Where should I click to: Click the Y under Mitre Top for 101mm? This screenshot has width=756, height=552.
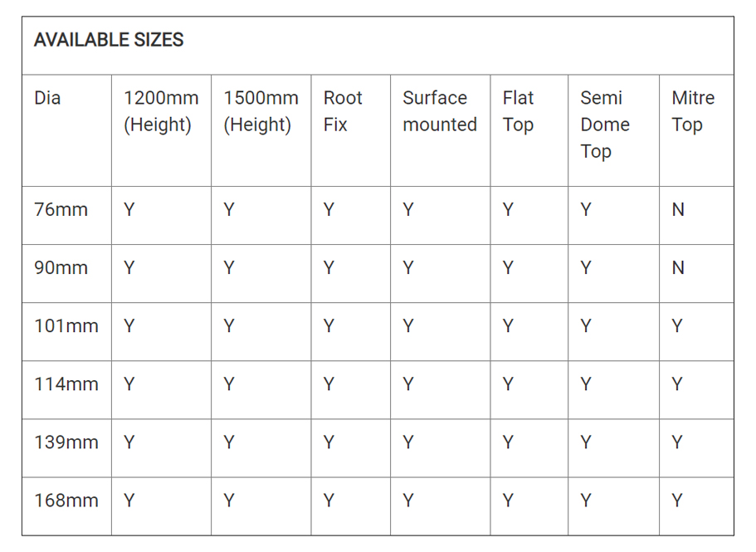[677, 326]
